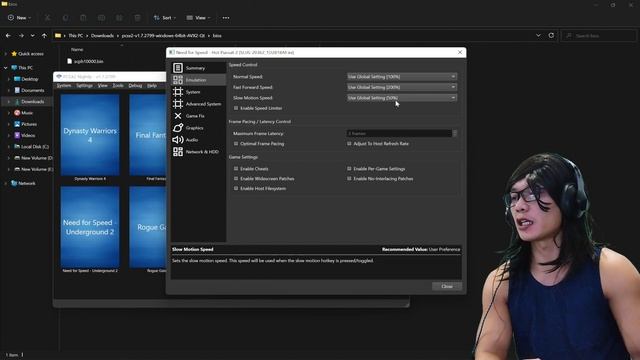
Task: Click Downloads in the address bar path
Action: coord(102,36)
